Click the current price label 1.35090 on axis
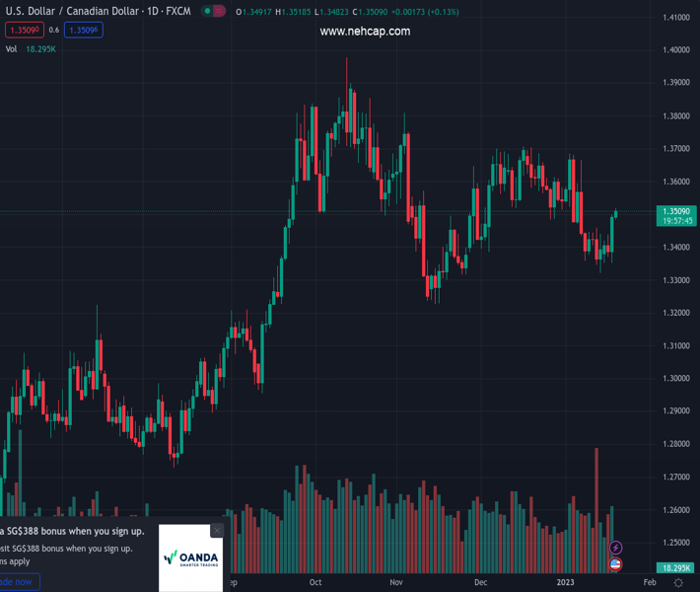Image resolution: width=700 pixels, height=592 pixels. 678,211
